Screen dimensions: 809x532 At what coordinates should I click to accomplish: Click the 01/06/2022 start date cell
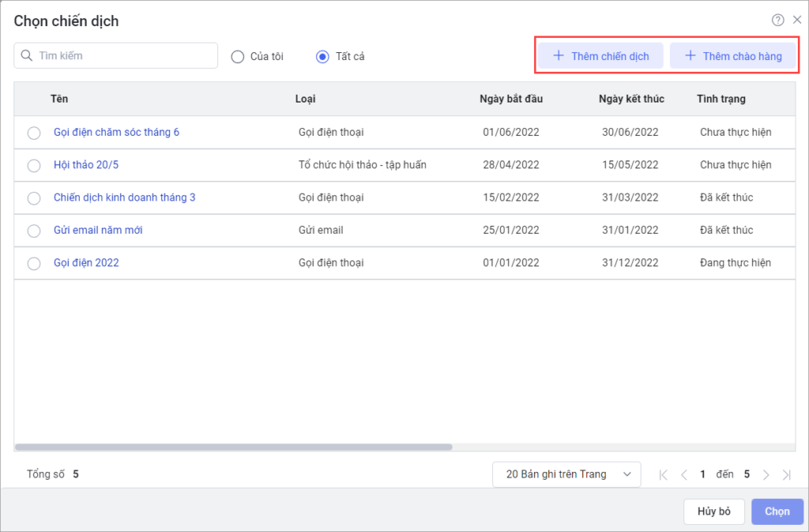coord(511,132)
